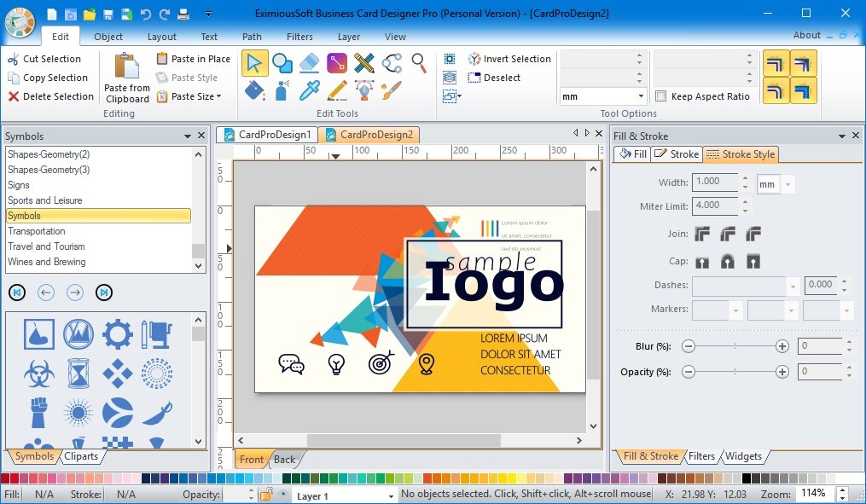Image resolution: width=866 pixels, height=504 pixels.
Task: Click the Open folder icon in quick access bar
Action: (x=90, y=14)
